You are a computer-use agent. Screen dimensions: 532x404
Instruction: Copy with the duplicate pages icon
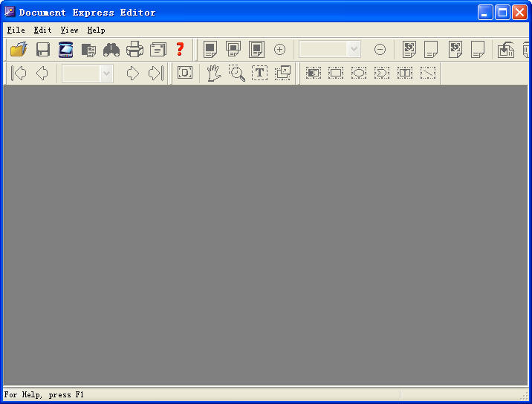point(89,50)
